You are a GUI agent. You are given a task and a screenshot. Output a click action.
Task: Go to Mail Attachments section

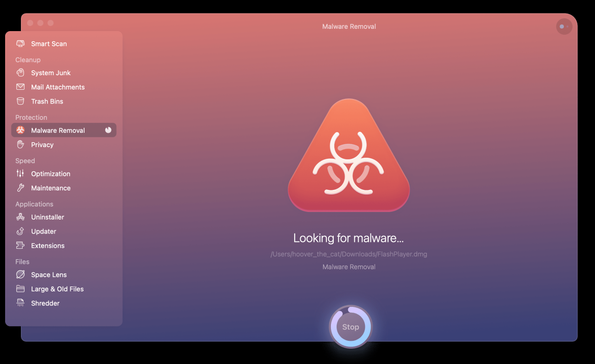(64, 87)
